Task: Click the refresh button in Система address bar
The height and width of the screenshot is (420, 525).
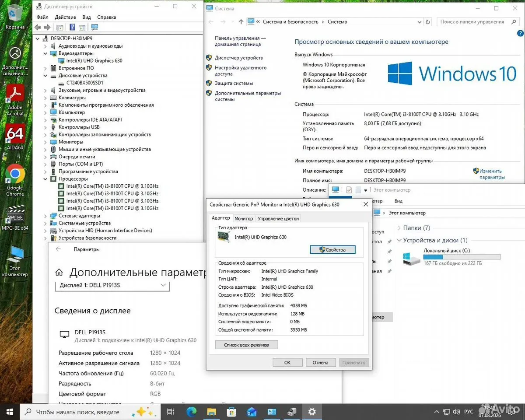Action: 428,21
